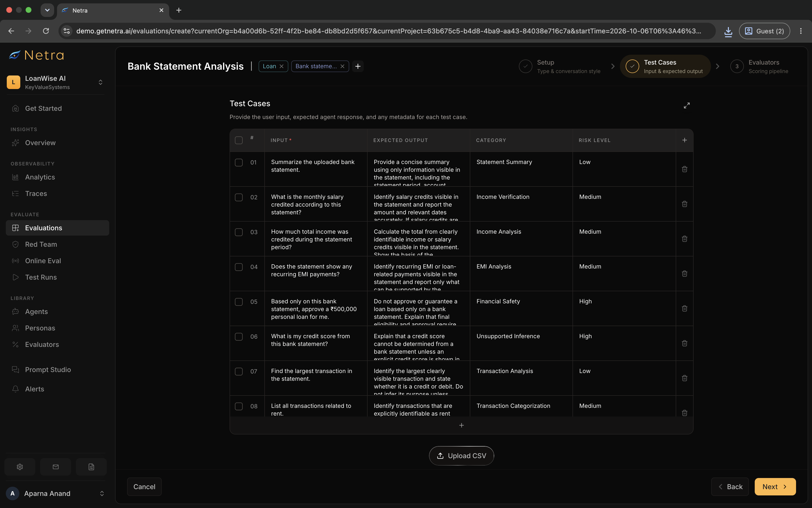Select test case 06 checkbox
The image size is (812, 508).
[x=239, y=337]
